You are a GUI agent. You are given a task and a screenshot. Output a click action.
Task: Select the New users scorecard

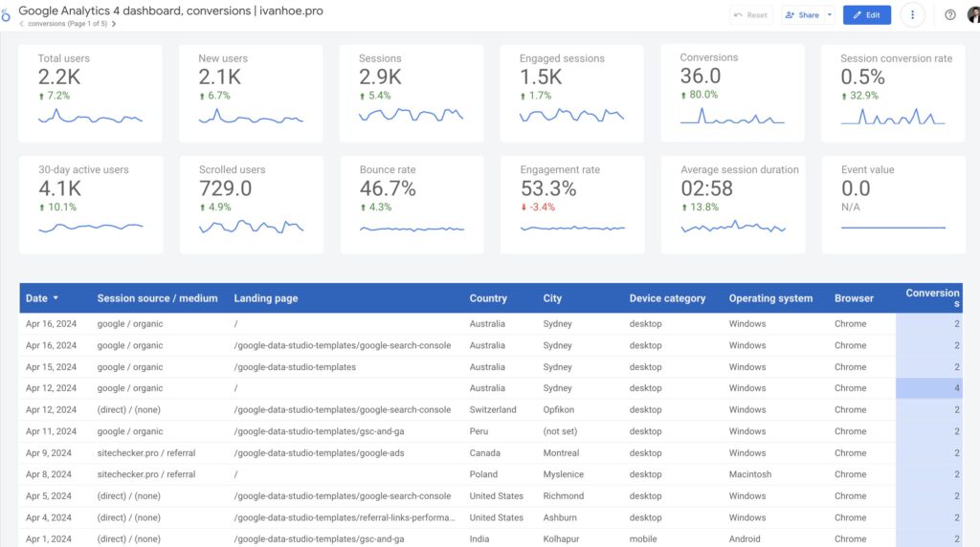pyautogui.click(x=251, y=93)
